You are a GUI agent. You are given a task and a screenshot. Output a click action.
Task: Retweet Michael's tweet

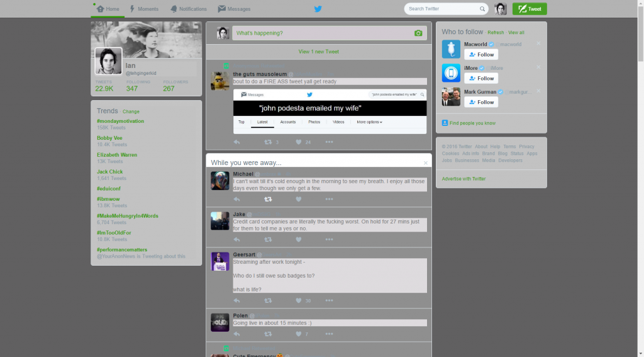[268, 199]
